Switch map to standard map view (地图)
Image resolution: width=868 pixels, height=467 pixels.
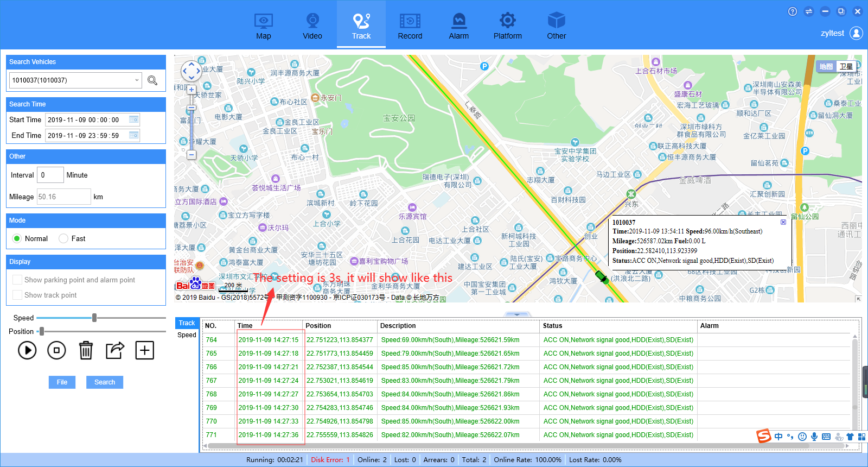(x=826, y=66)
